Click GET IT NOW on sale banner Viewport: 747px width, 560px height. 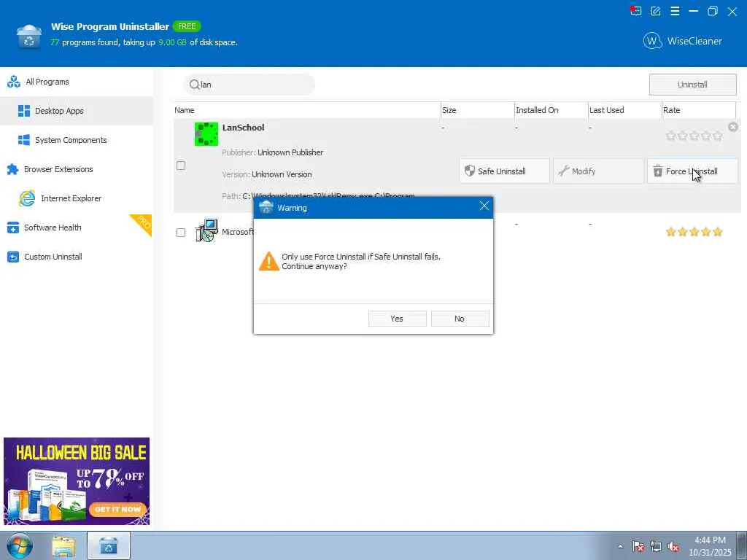click(x=117, y=509)
